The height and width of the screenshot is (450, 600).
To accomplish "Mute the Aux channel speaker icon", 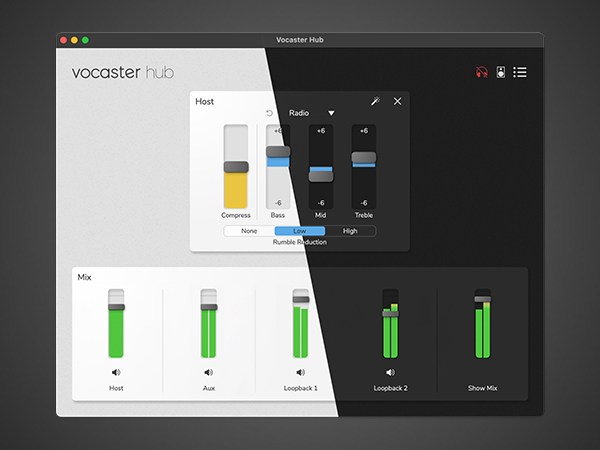I will point(209,372).
